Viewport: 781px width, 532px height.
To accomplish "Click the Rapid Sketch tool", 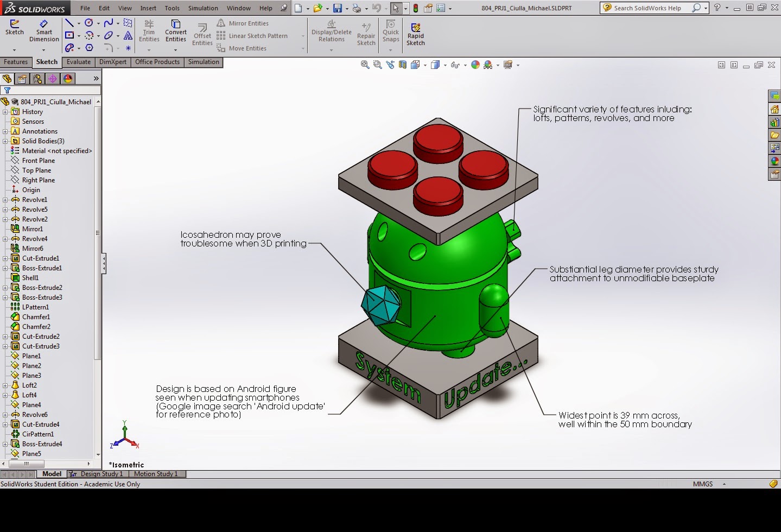I will coord(416,34).
